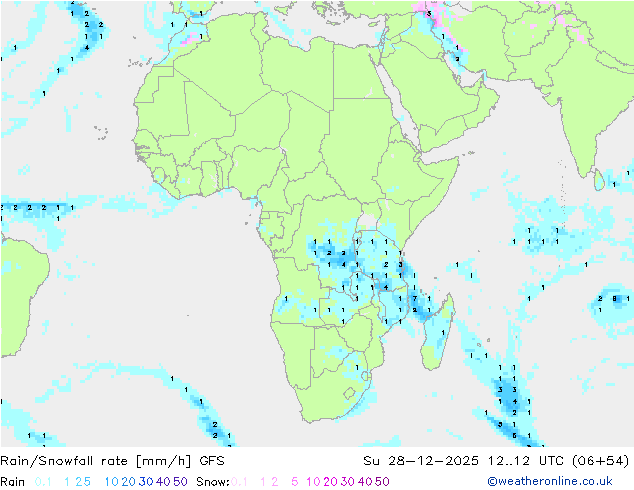Select the Rain 10 legend value
Image resolution: width=634 pixels, height=490 pixels.
tap(112, 482)
